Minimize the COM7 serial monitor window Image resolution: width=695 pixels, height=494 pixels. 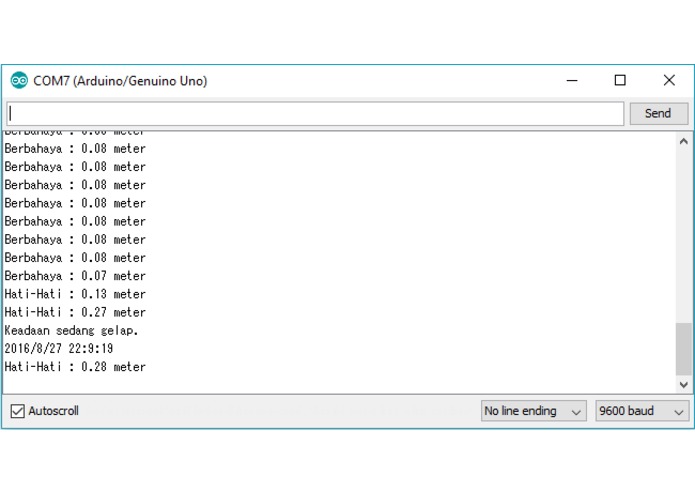pos(572,80)
